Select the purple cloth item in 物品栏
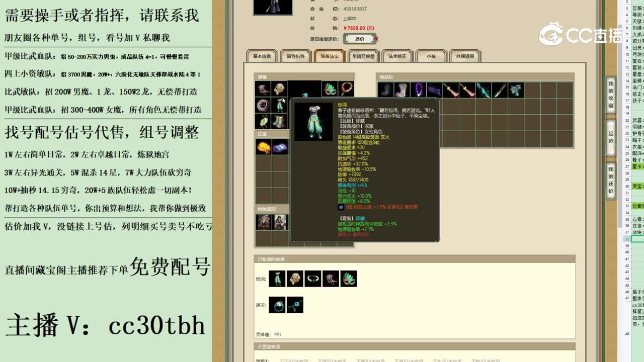The height and width of the screenshot is (362, 644). coord(434,90)
